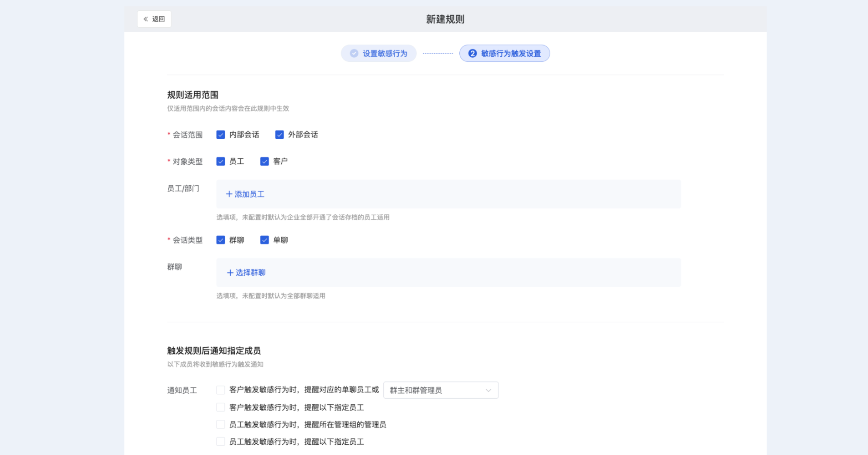Click the checkmark icon of step one
Viewport: 868px width, 455px height.
(354, 53)
